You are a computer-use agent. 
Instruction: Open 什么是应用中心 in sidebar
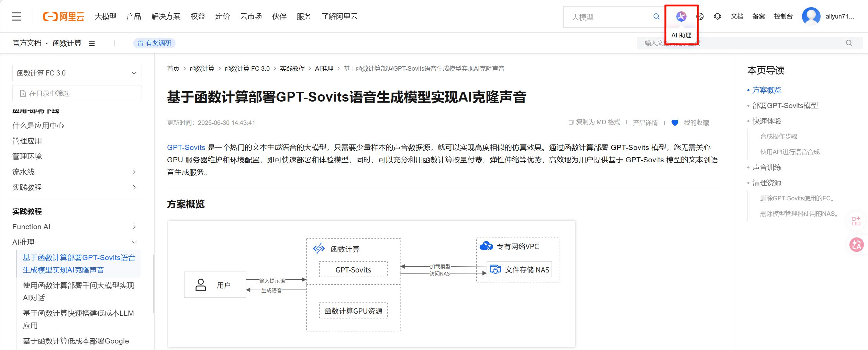coord(38,126)
